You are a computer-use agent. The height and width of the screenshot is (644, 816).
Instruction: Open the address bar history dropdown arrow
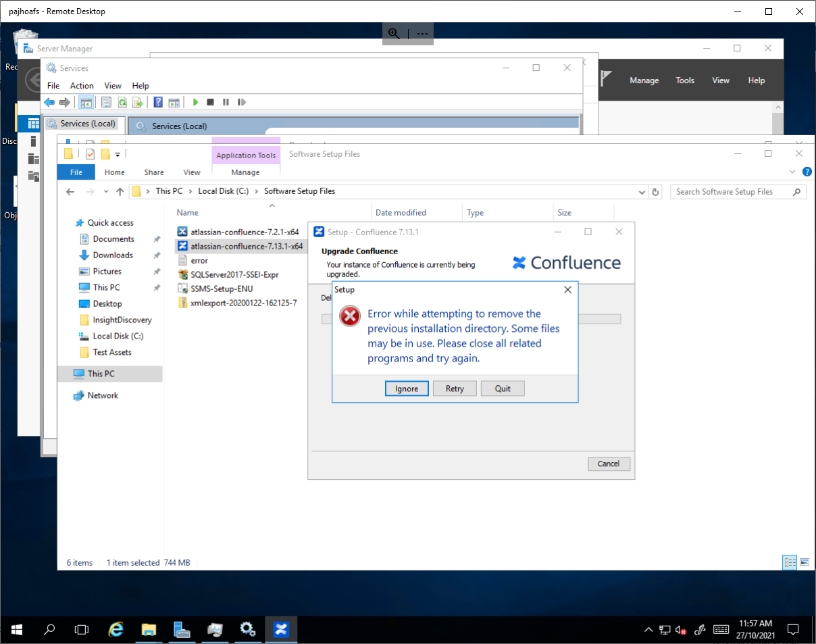coord(642,192)
